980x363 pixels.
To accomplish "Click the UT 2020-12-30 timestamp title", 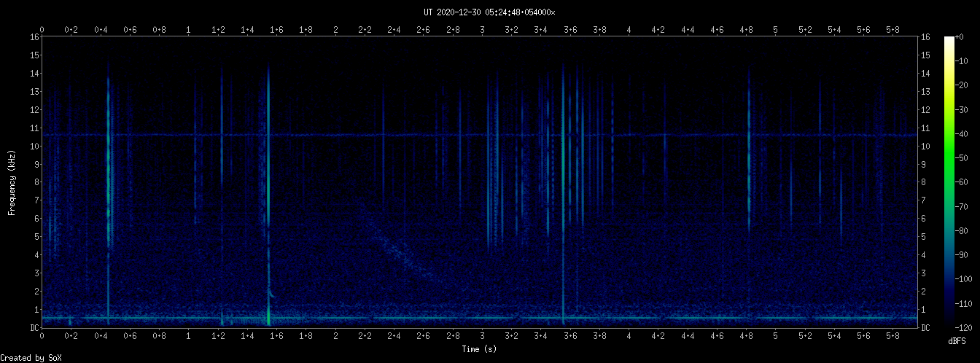I will [x=489, y=12].
